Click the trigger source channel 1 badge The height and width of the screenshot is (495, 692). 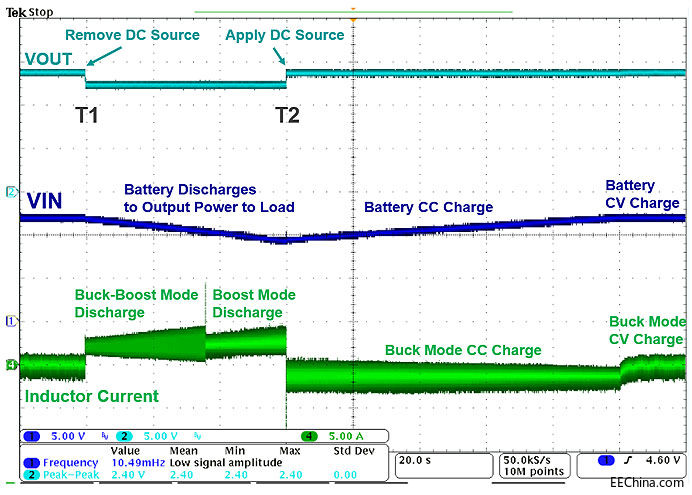pos(606,461)
